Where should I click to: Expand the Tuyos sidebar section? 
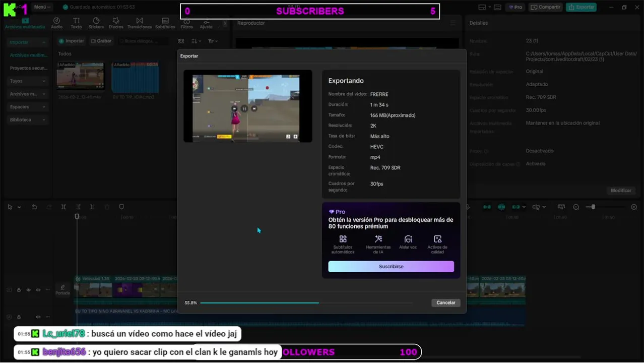click(x=44, y=81)
